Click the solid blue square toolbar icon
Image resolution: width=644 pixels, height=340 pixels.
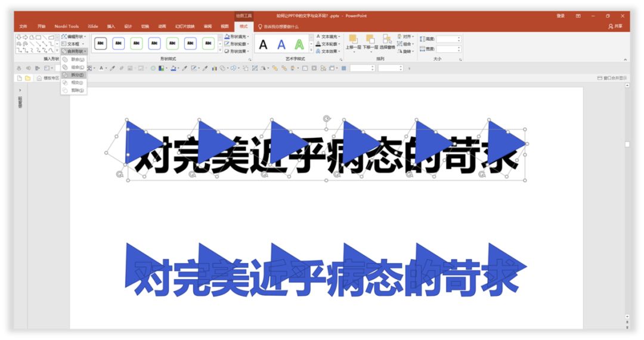(x=344, y=68)
